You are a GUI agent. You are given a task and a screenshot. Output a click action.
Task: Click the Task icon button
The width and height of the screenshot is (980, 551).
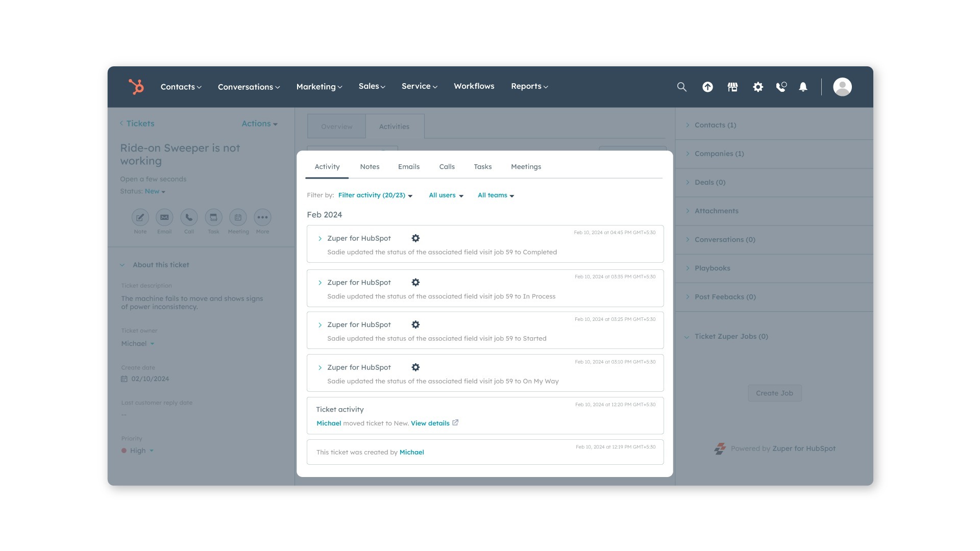pyautogui.click(x=213, y=217)
